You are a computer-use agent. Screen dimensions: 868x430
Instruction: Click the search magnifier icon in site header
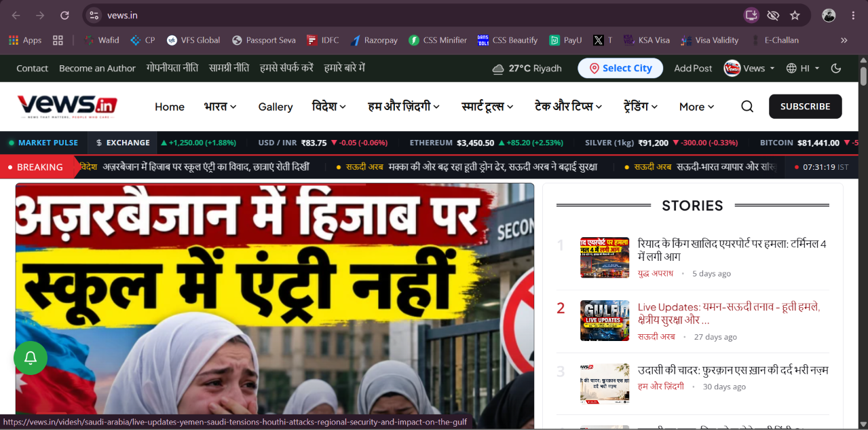point(747,106)
